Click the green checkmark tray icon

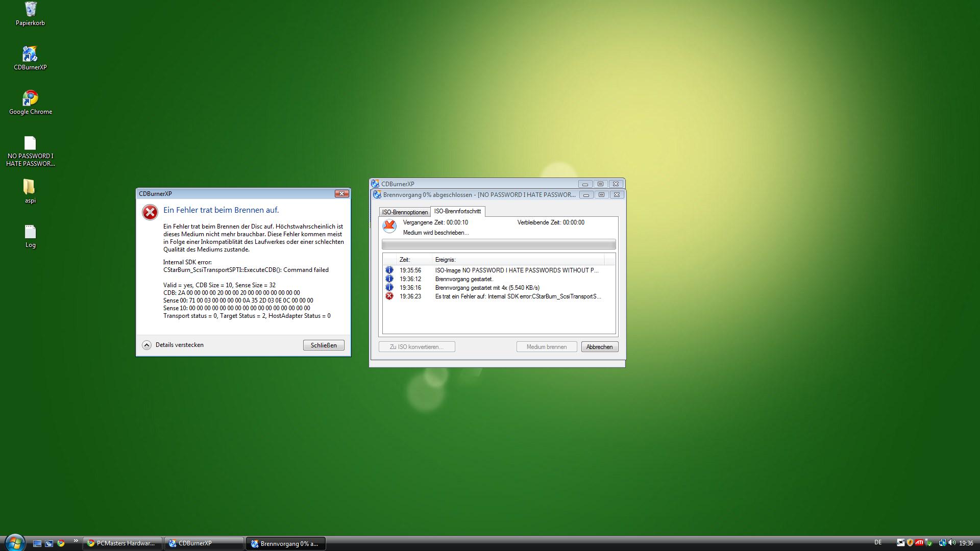[x=928, y=543]
